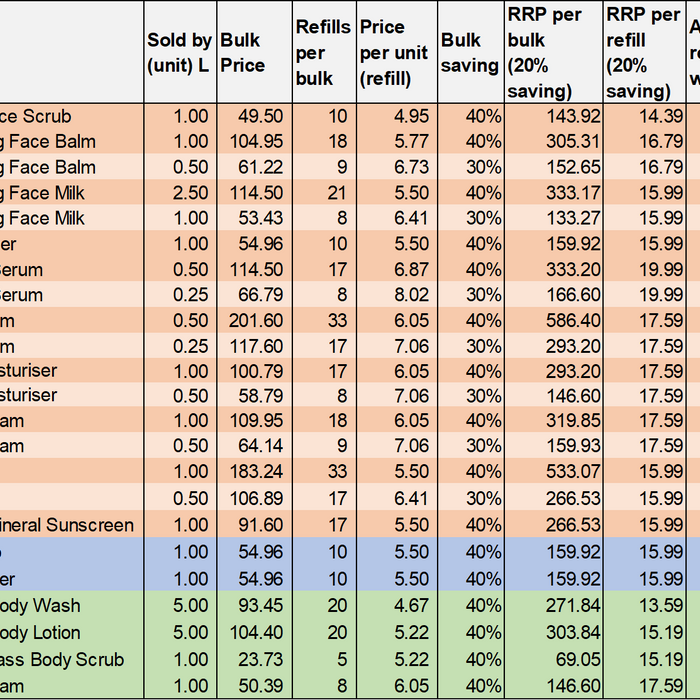The height and width of the screenshot is (700, 700).
Task: Select the RRP per bulk header cell
Action: (552, 52)
